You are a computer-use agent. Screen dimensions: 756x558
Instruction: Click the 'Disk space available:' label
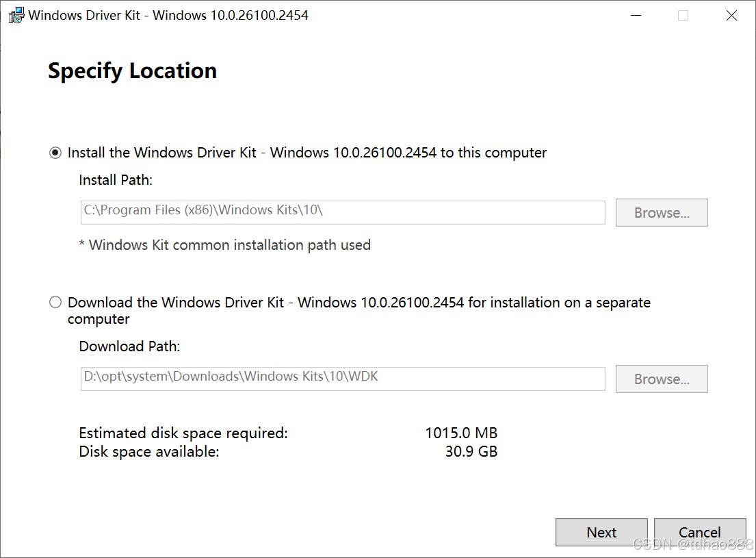tap(149, 452)
